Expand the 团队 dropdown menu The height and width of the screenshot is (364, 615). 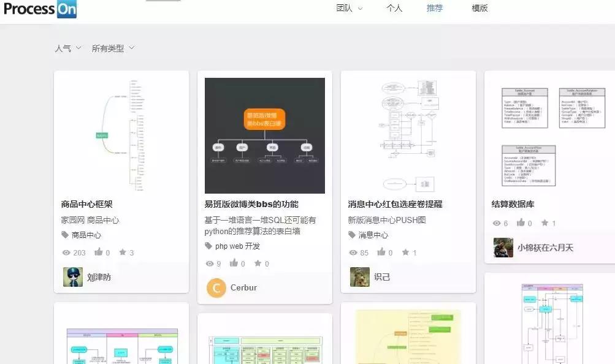pyautogui.click(x=348, y=7)
